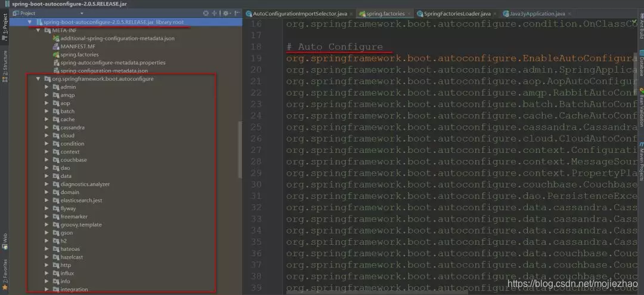This screenshot has height=295, width=644.
Task: Click the context package folder icon
Action: 56,152
